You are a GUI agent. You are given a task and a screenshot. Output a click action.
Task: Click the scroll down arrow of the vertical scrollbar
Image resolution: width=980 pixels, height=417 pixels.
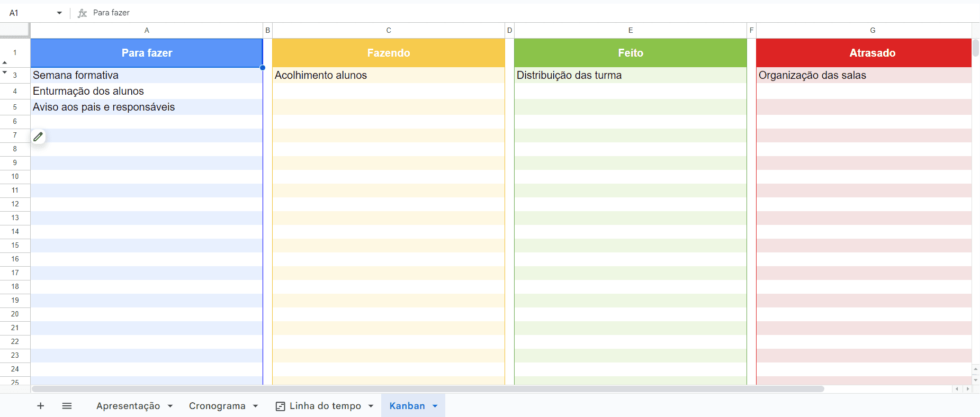pos(976,380)
